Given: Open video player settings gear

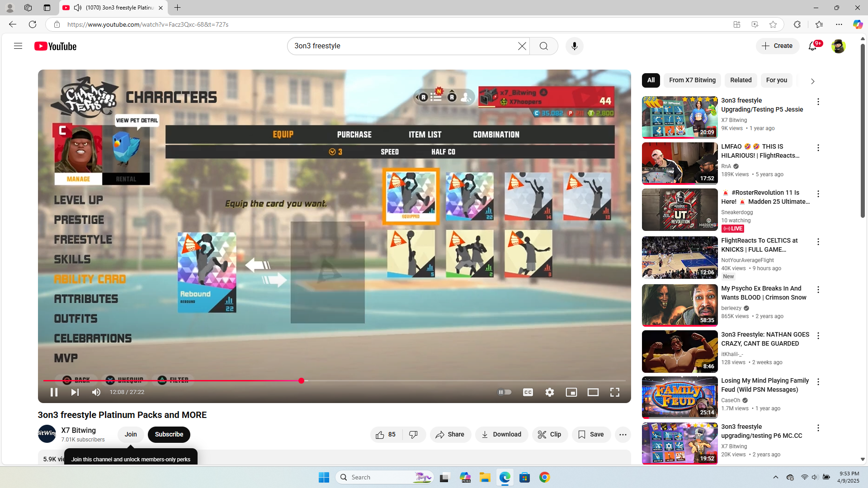Looking at the screenshot, I should 550,392.
